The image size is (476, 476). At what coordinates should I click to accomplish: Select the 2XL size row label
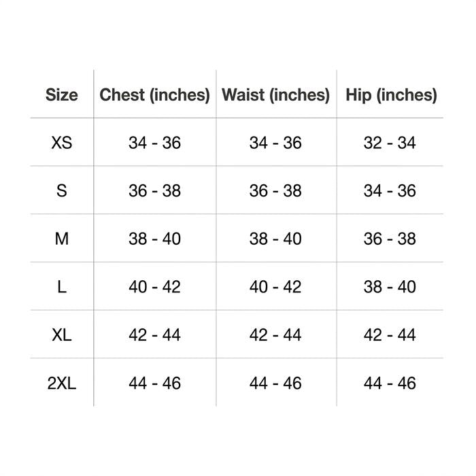pos(62,383)
